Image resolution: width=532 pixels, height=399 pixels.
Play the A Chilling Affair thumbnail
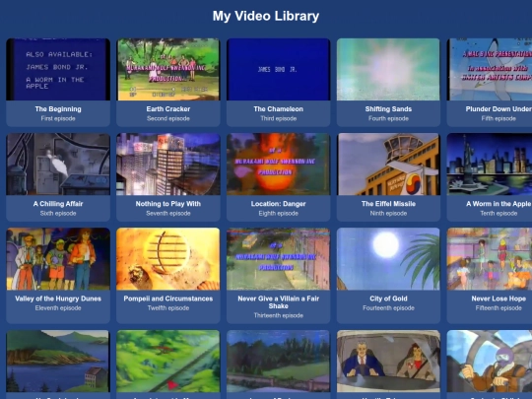click(x=58, y=165)
